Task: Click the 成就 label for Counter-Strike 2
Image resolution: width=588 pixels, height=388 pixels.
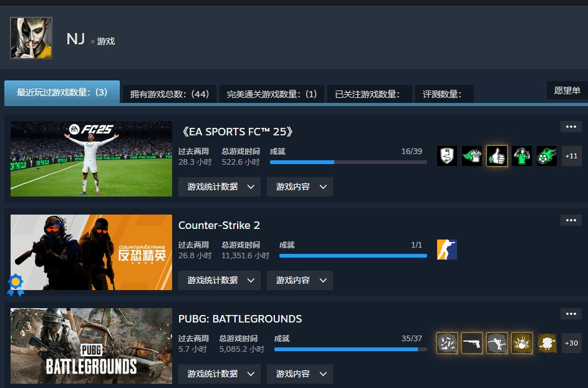Action: [x=287, y=245]
